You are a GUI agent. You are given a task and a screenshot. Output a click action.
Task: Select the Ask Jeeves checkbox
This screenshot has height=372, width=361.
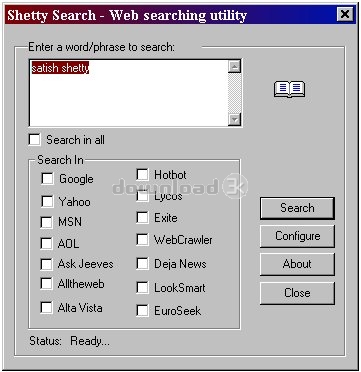tap(46, 264)
